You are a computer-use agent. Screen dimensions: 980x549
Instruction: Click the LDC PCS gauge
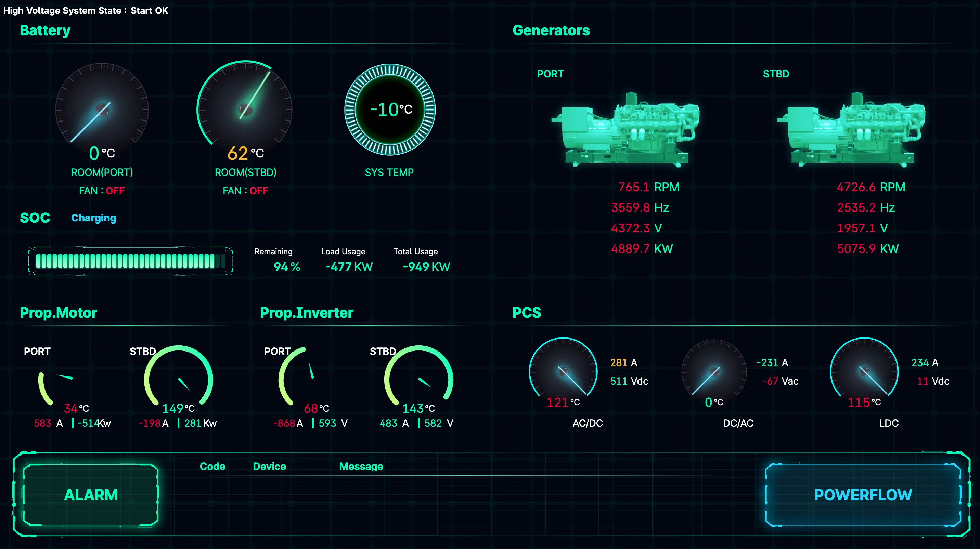tap(864, 371)
